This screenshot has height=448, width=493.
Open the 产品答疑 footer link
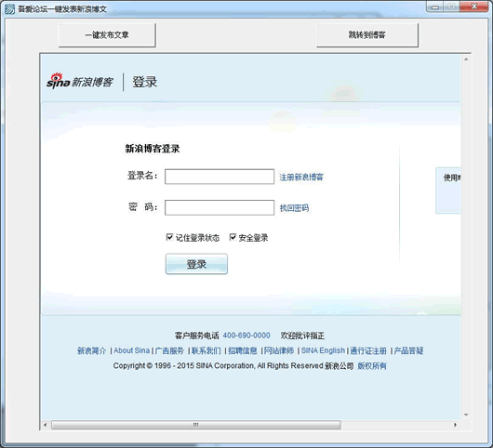408,350
